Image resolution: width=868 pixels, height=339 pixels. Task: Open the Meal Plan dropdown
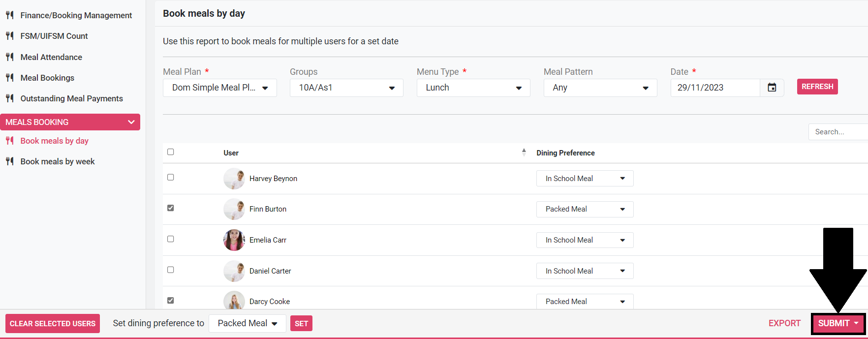coord(219,88)
